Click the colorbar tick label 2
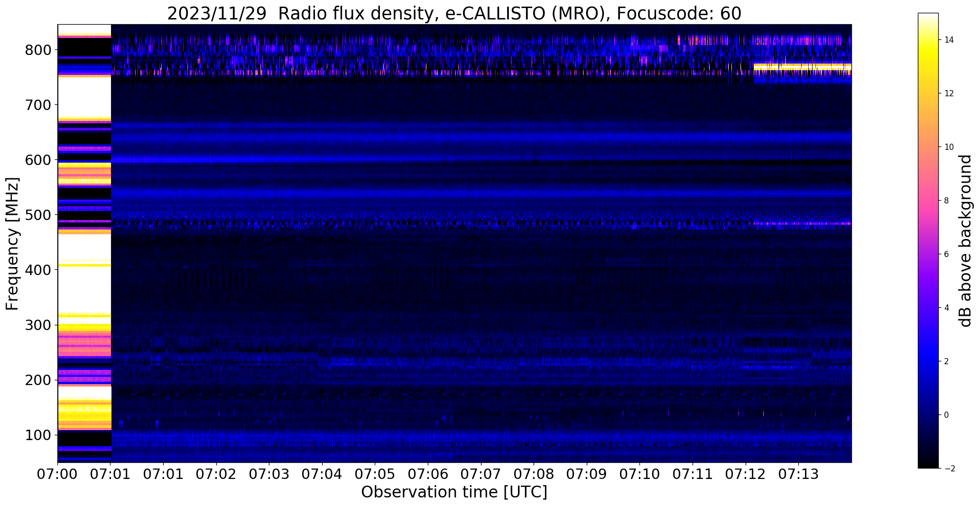The image size is (980, 506). point(947,361)
